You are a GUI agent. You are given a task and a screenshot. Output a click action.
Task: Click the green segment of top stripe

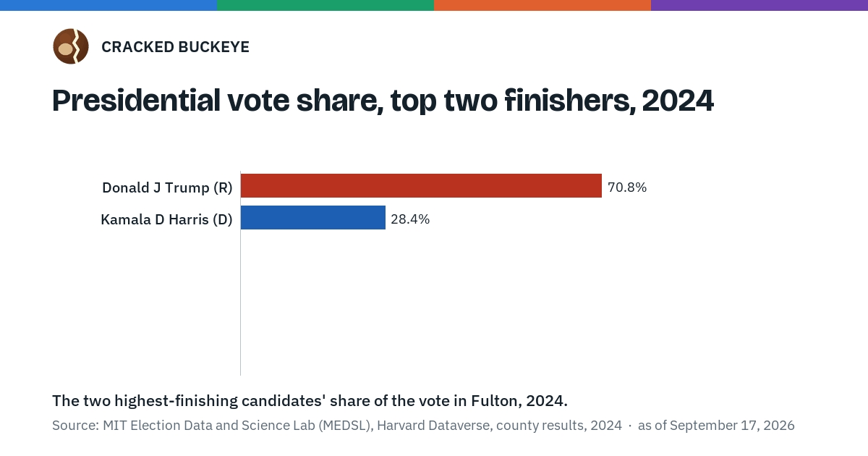pyautogui.click(x=325, y=5)
